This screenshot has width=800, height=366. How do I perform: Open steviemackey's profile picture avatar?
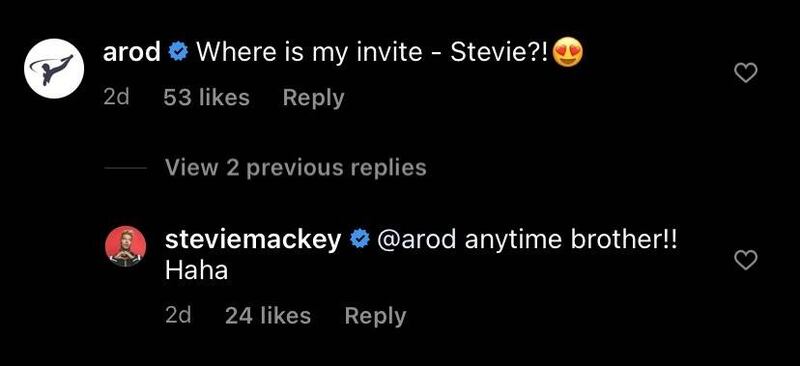(x=126, y=247)
